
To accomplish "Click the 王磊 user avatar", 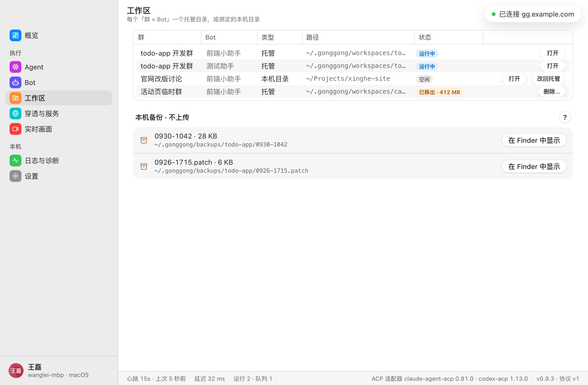I will pyautogui.click(x=16, y=371).
